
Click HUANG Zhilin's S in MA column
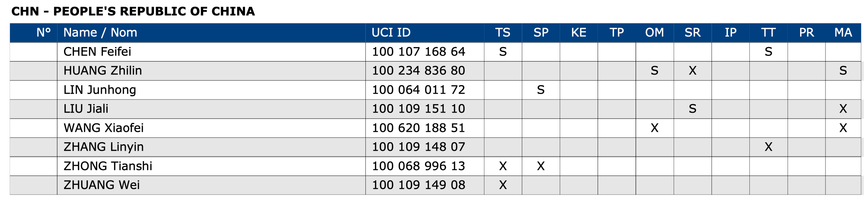(x=843, y=71)
